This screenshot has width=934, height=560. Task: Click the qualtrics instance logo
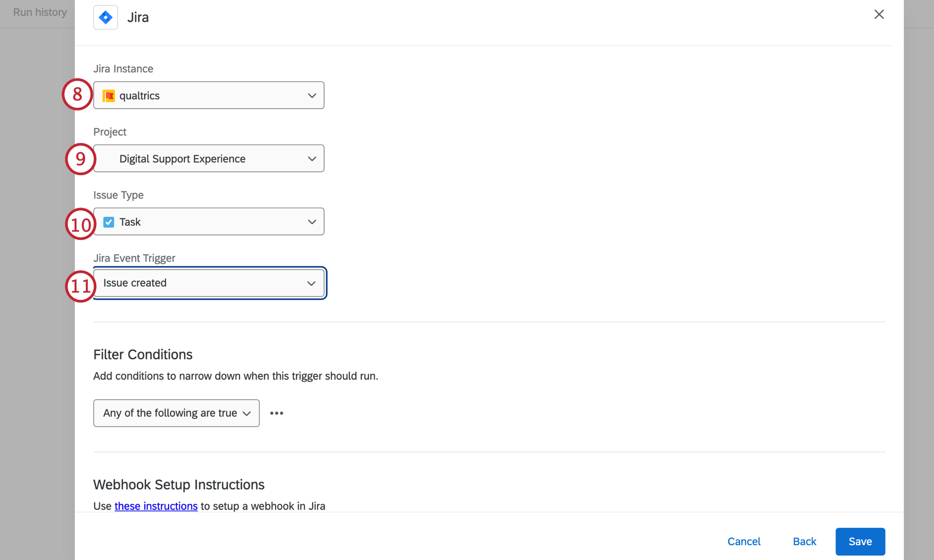pos(109,95)
